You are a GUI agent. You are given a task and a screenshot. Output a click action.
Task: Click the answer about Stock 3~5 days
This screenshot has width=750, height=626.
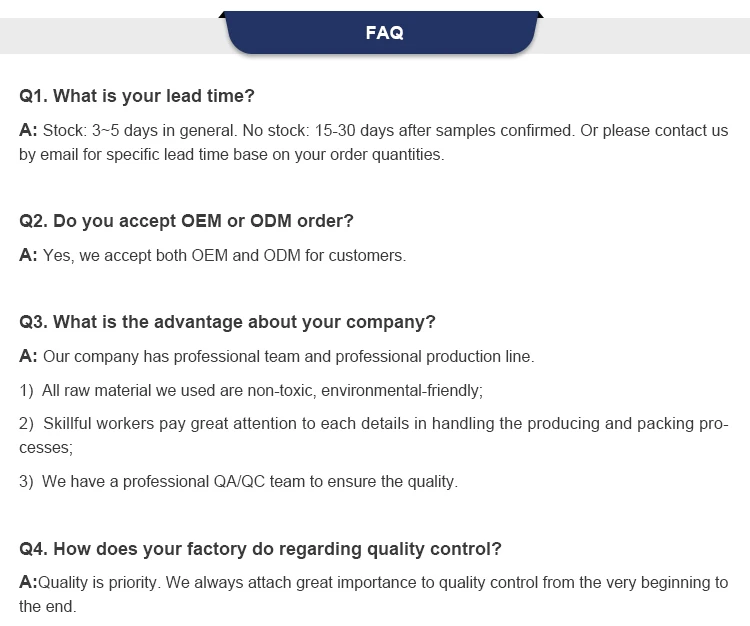pos(374,131)
